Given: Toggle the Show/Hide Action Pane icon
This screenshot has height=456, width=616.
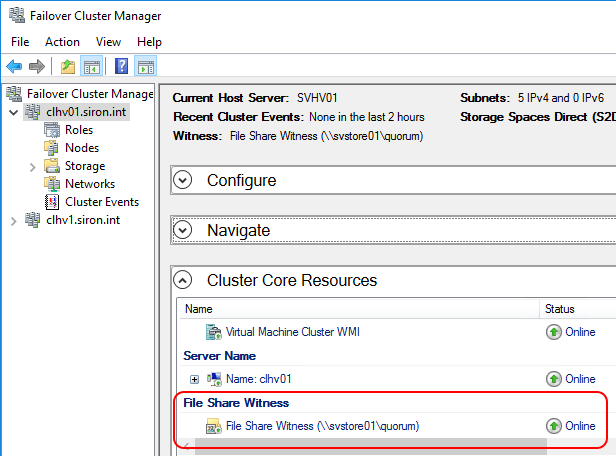Looking at the screenshot, I should tap(145, 66).
